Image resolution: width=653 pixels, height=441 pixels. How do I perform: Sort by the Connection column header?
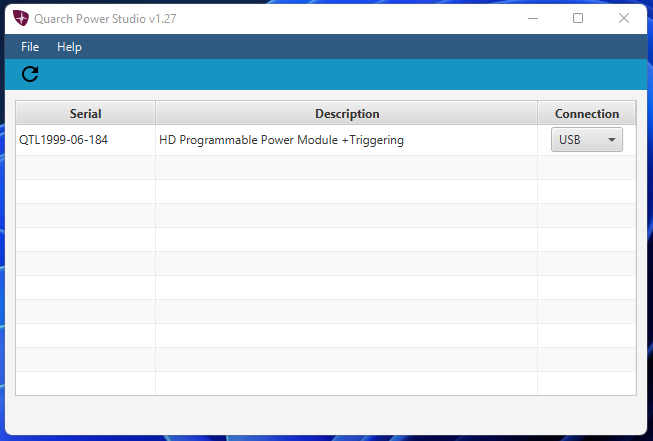(x=587, y=113)
